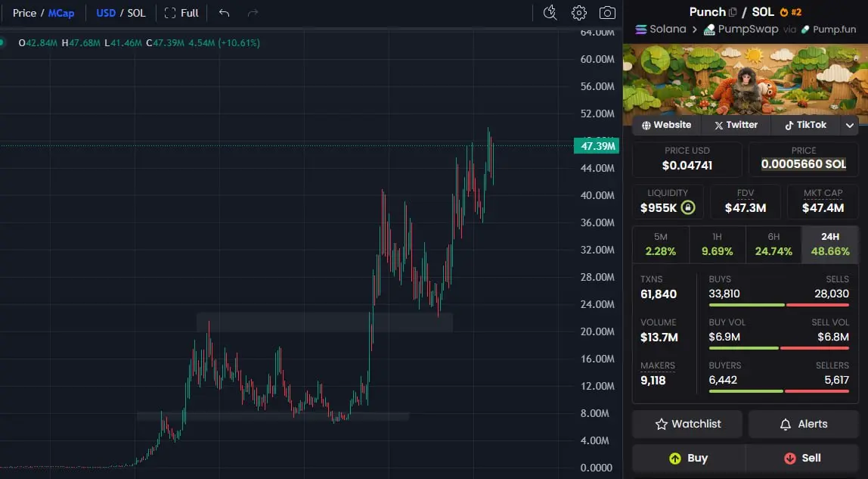Screen dimensions: 868x479
Task: Select the 5M timeframe tab
Action: [660, 244]
